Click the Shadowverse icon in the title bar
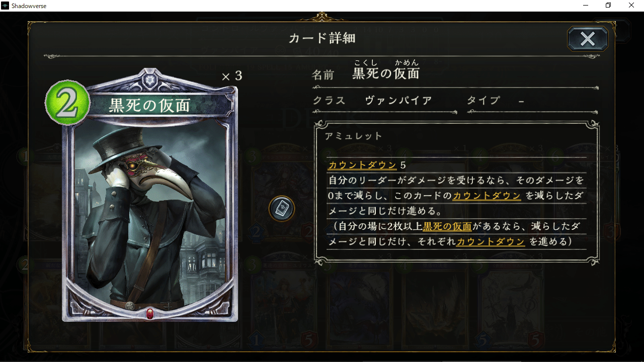The width and height of the screenshot is (644, 362). [5, 5]
